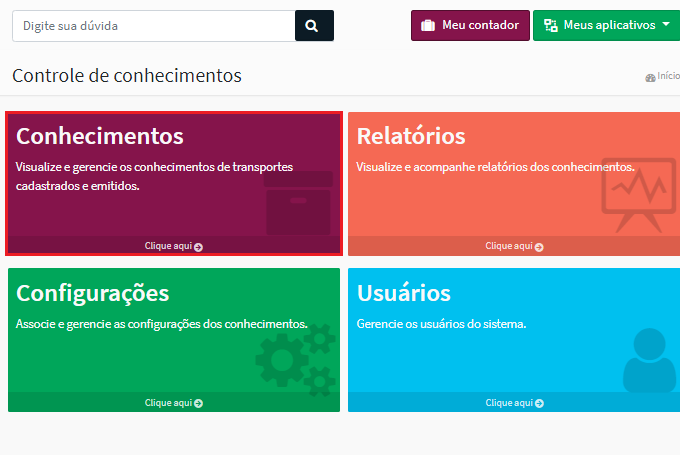Screen dimensions: 680x455
Task: Click 'Clique aqui' under Usuários
Action: pyautogui.click(x=509, y=403)
